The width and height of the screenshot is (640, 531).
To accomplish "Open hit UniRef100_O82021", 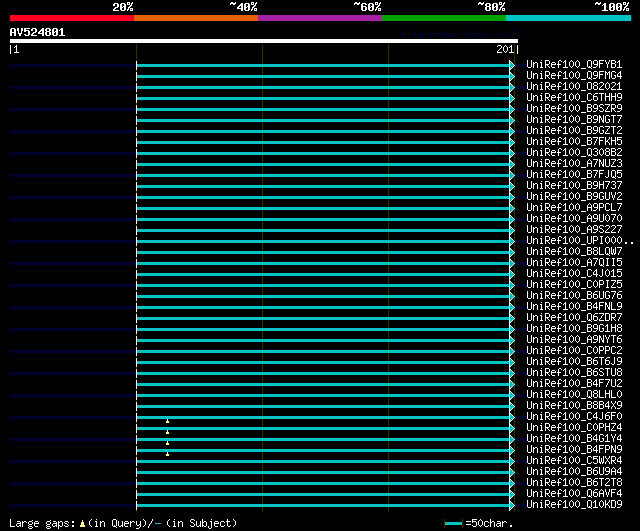I will tap(574, 86).
